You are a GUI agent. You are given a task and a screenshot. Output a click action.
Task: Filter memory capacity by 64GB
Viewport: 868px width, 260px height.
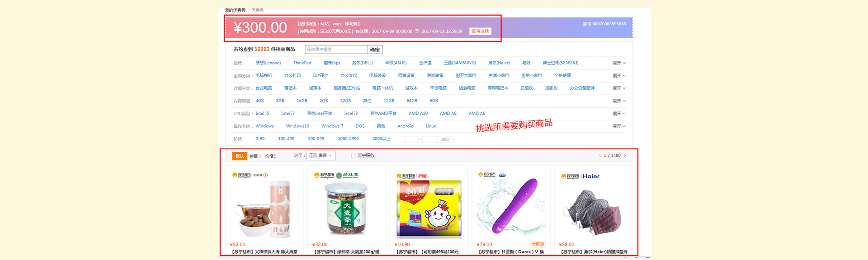[x=412, y=101]
